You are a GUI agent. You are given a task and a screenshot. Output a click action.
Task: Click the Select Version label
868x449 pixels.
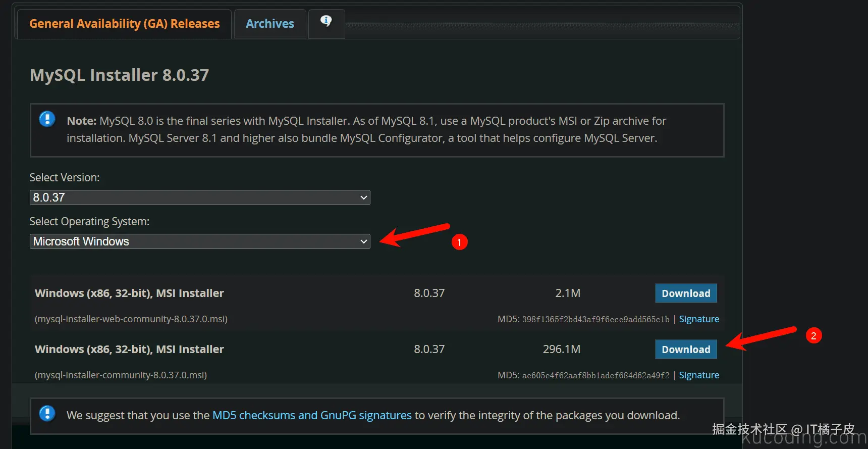(65, 178)
